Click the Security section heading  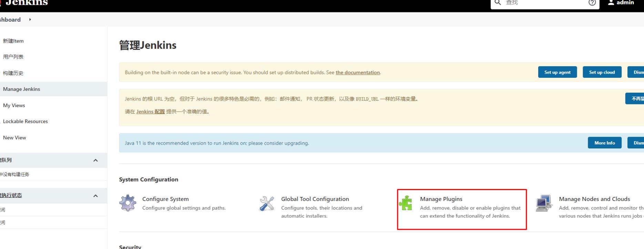tap(130, 247)
